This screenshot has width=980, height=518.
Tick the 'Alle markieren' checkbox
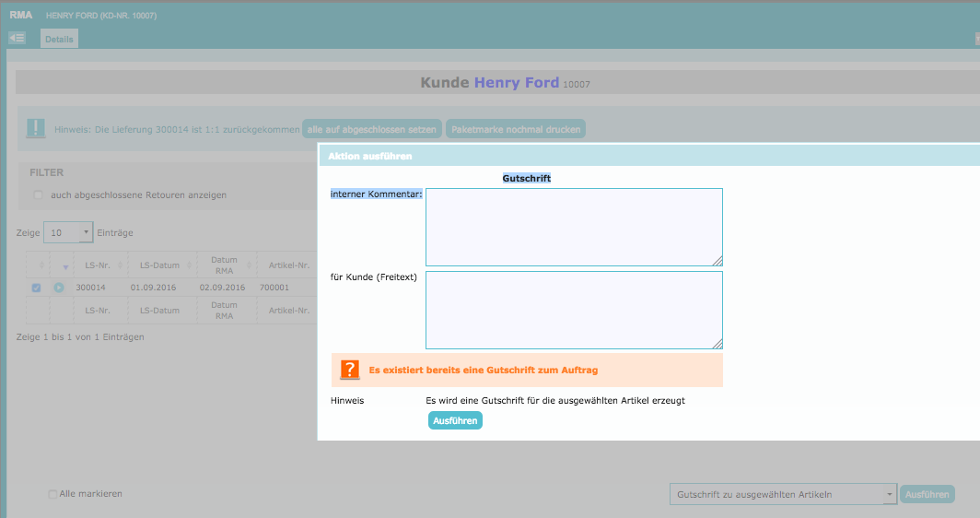pyautogui.click(x=52, y=494)
